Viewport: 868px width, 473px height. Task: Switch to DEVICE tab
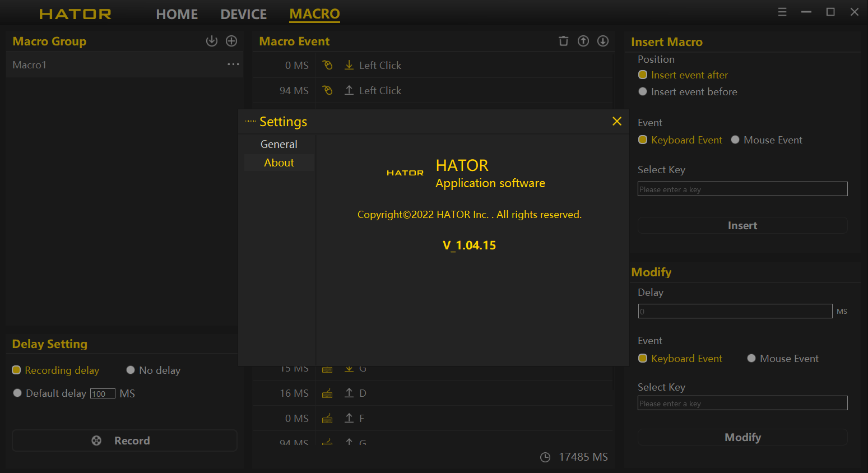point(244,14)
